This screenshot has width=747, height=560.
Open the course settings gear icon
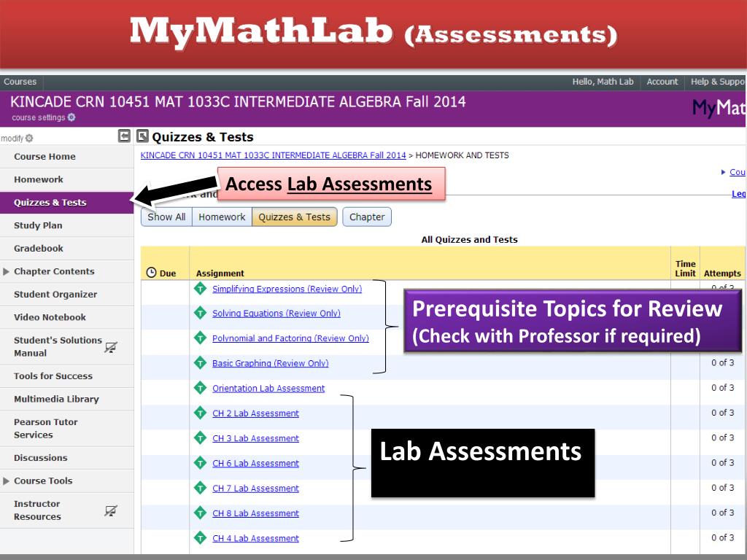tap(71, 117)
